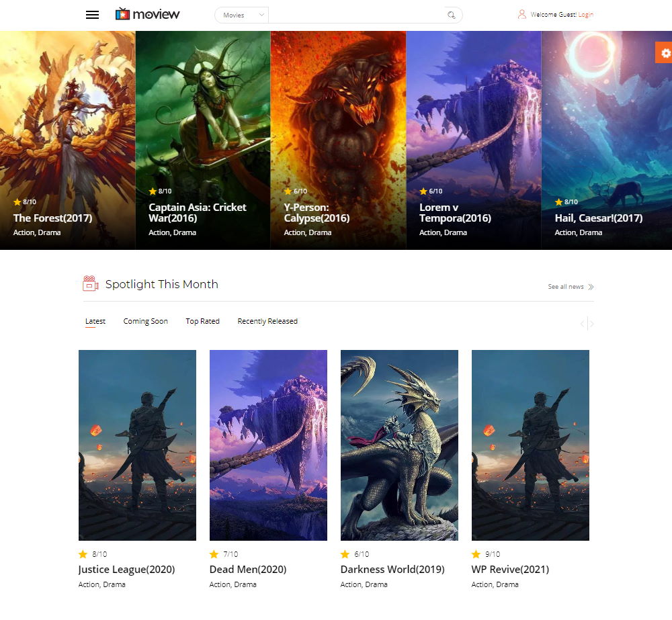Open WP Revive(2021) title link
Image resolution: width=672 pixels, height=620 pixels.
tap(510, 570)
